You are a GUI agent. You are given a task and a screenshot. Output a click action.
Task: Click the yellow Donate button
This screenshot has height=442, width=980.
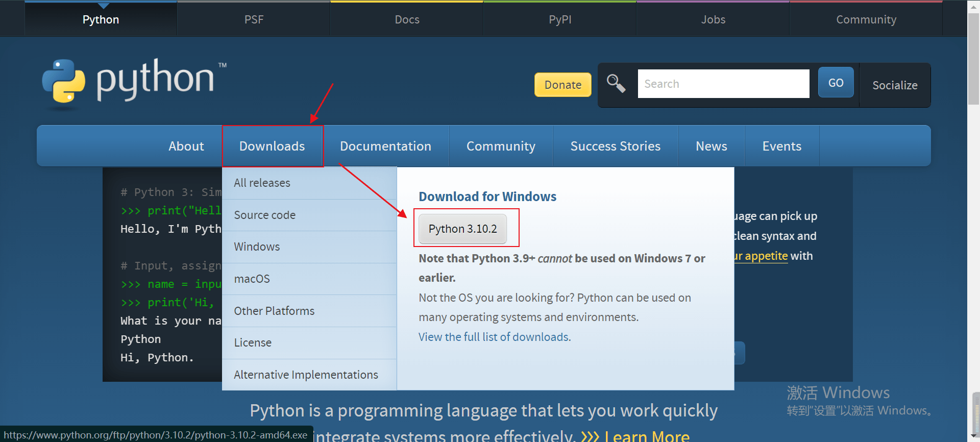coord(563,85)
